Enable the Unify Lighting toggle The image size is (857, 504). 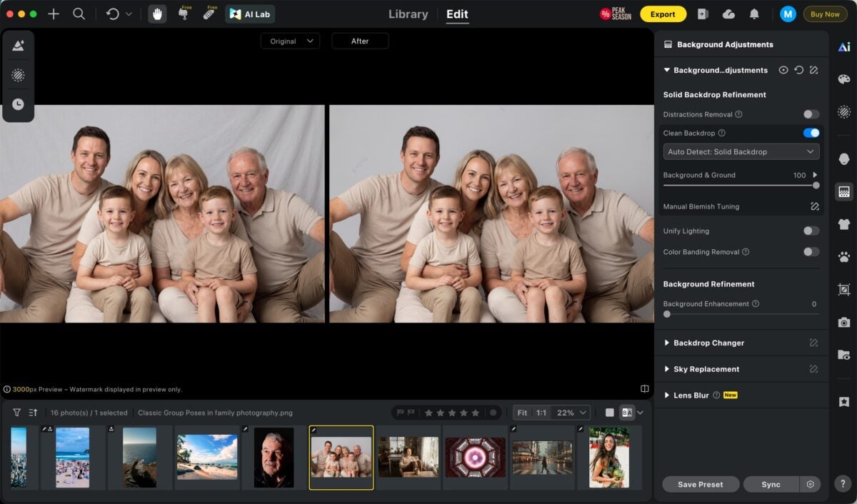811,231
